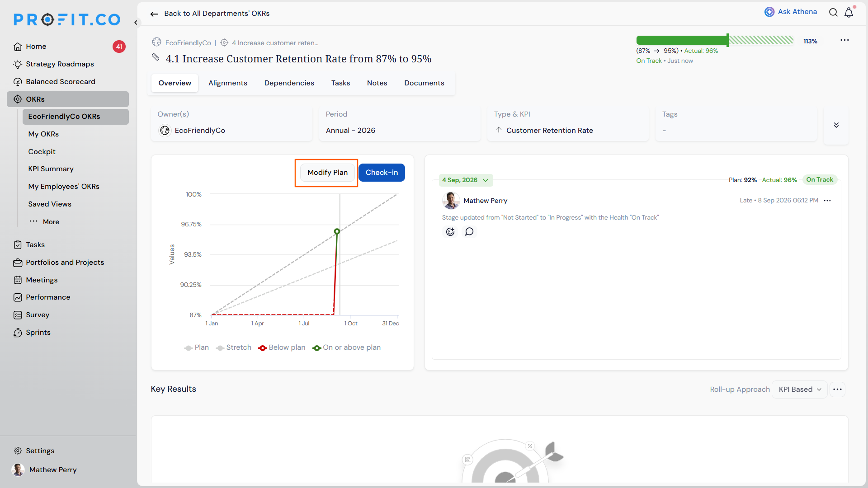Screen dimensions: 868x488
Task: Click the Annual - 2026 period value
Action: 350,131
